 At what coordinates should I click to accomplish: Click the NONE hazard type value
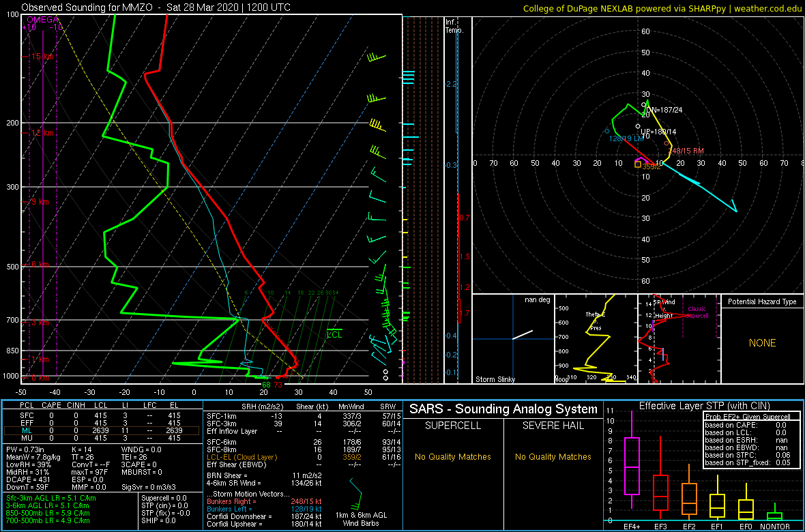[x=763, y=342]
